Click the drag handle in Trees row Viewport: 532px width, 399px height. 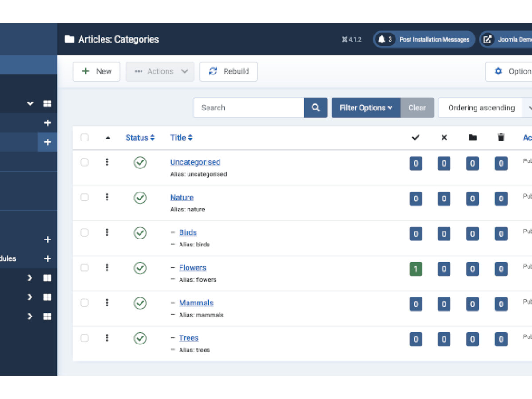click(107, 338)
